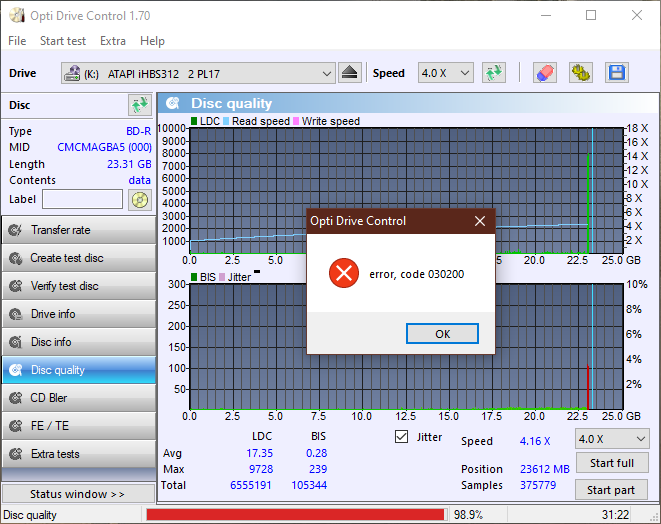Click the Jitter legend swatch
Image resolution: width=661 pixels, height=524 pixels.
tap(222, 277)
